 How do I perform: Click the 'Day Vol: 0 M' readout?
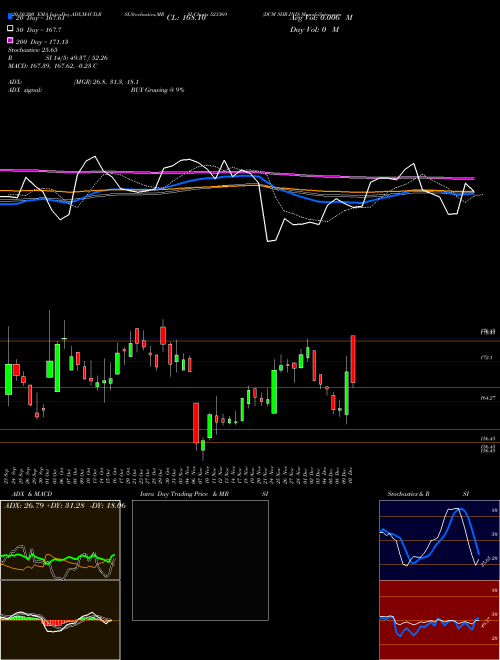point(314,30)
